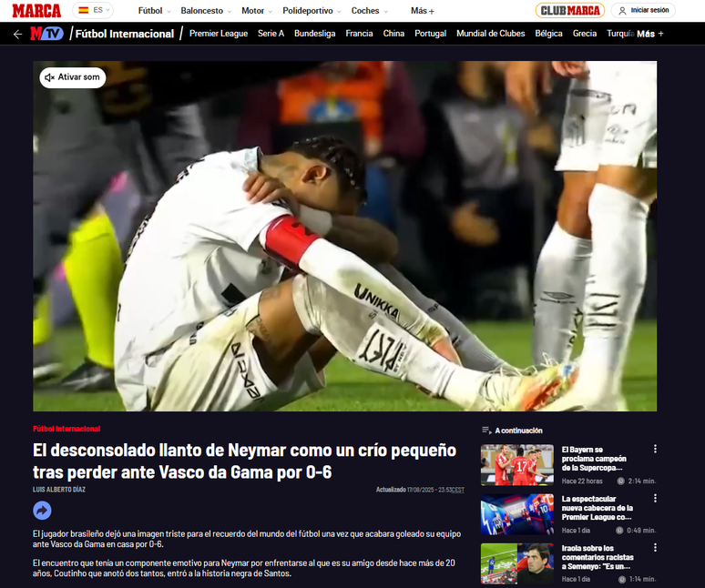Click the 'A continuación' label
The image size is (705, 588).
point(518,431)
